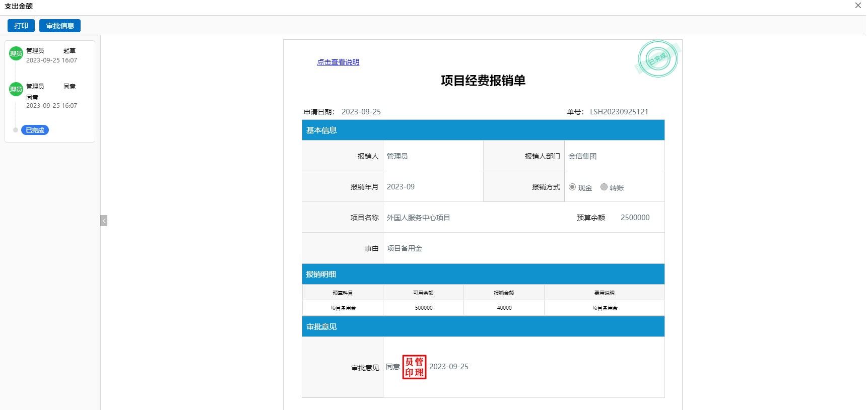
Task: Click the green avatar beside 起草 step
Action: pos(16,53)
